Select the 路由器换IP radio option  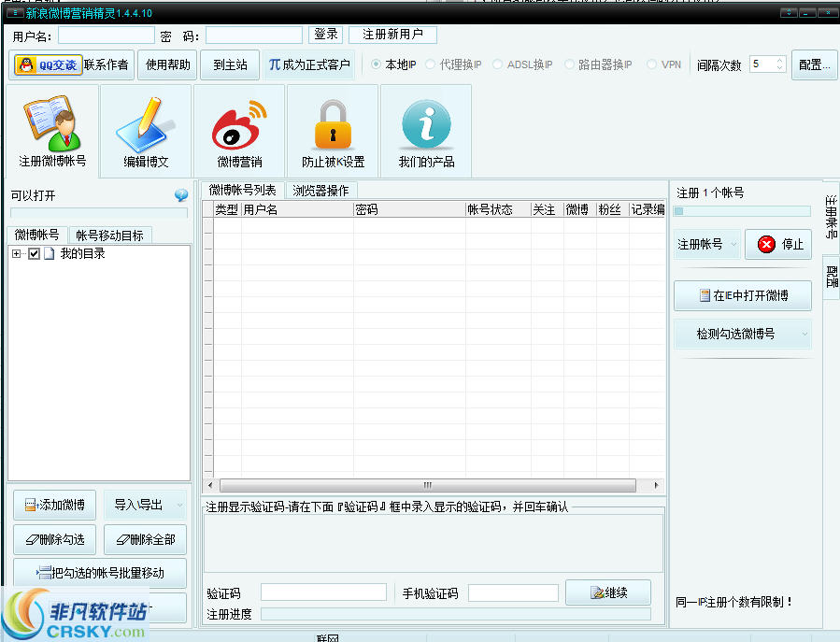[x=569, y=64]
